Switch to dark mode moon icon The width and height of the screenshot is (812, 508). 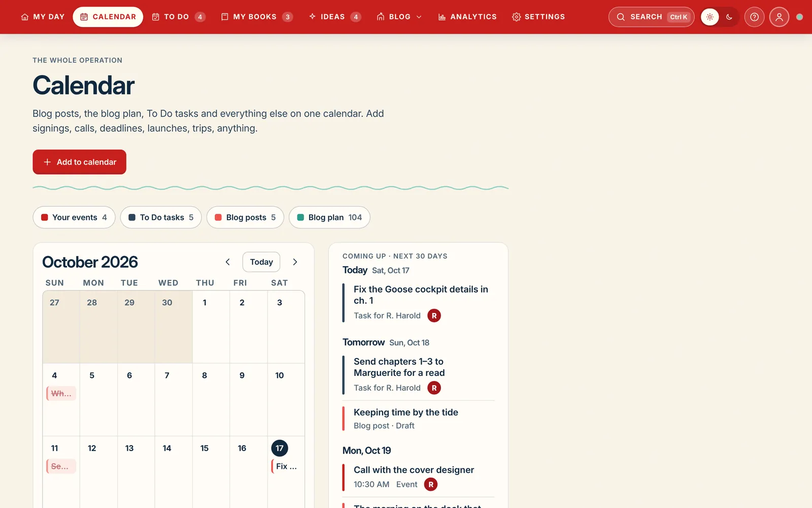tap(729, 17)
